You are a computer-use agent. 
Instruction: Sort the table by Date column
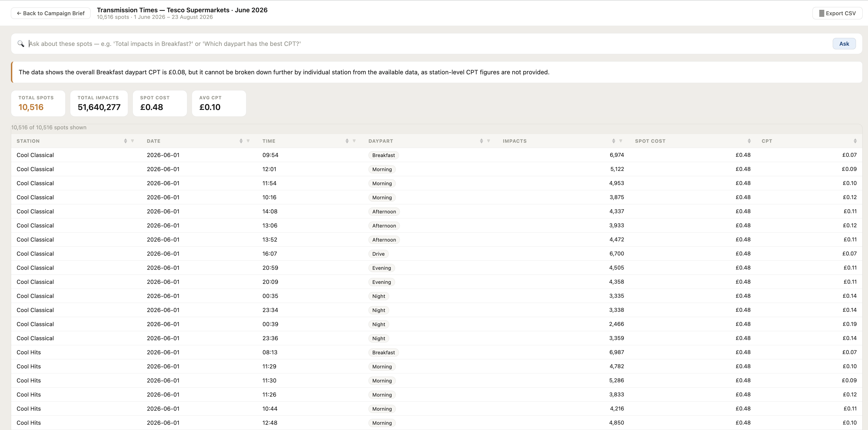pos(241,141)
